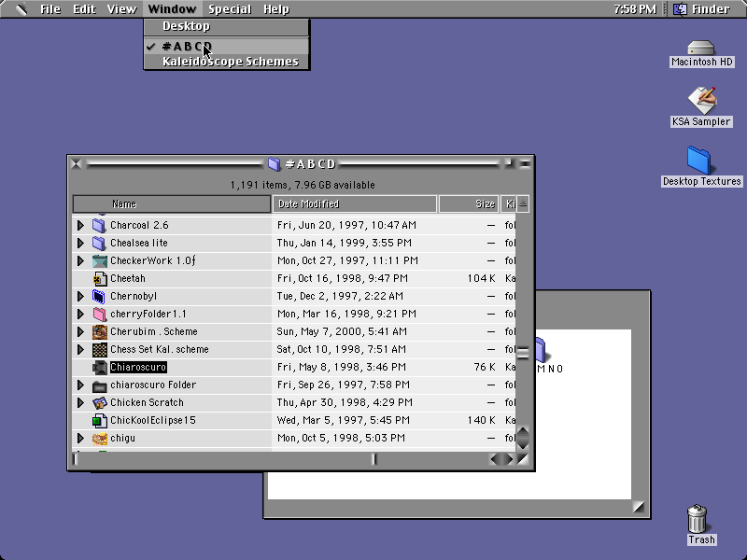Click the CheckerWork 1.0f folder icon

(100, 261)
